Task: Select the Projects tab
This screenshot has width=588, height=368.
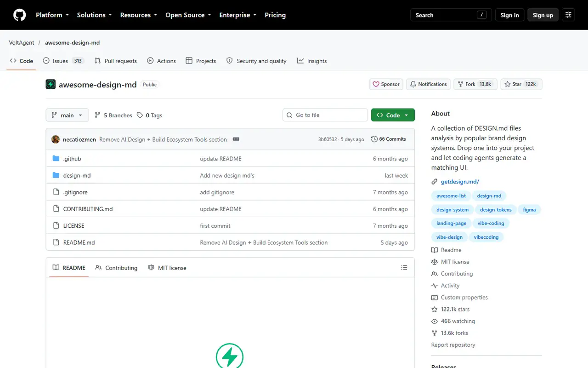Action: (x=201, y=61)
